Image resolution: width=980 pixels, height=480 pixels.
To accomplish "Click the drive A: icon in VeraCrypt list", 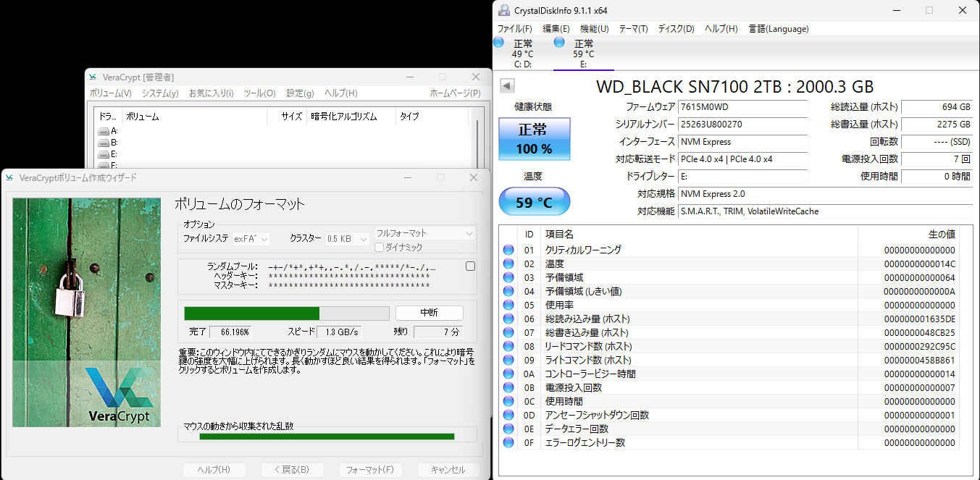I will [x=104, y=131].
